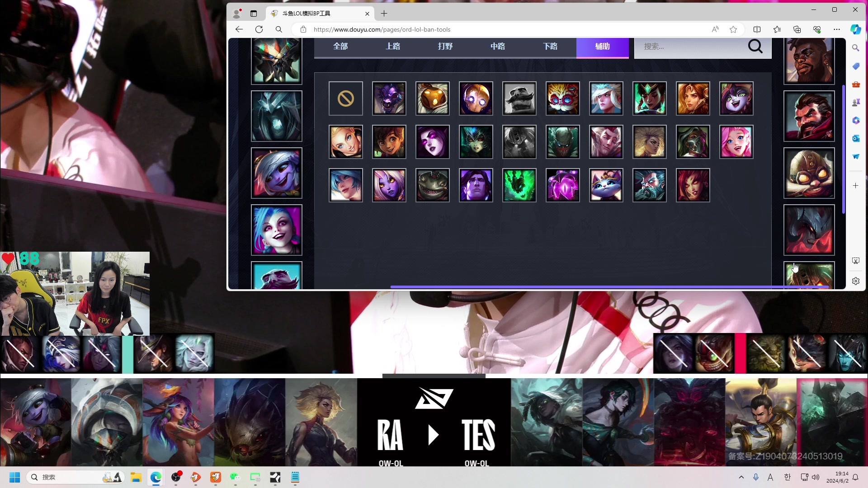Pick Lulu champion portrait
This screenshot has width=868, height=488.
(x=736, y=99)
